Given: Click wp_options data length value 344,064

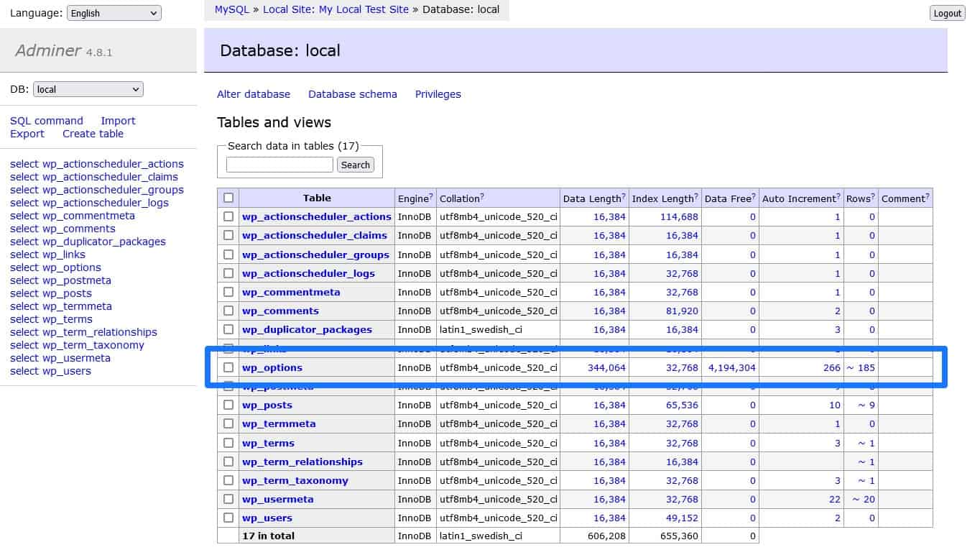Looking at the screenshot, I should pos(607,367).
